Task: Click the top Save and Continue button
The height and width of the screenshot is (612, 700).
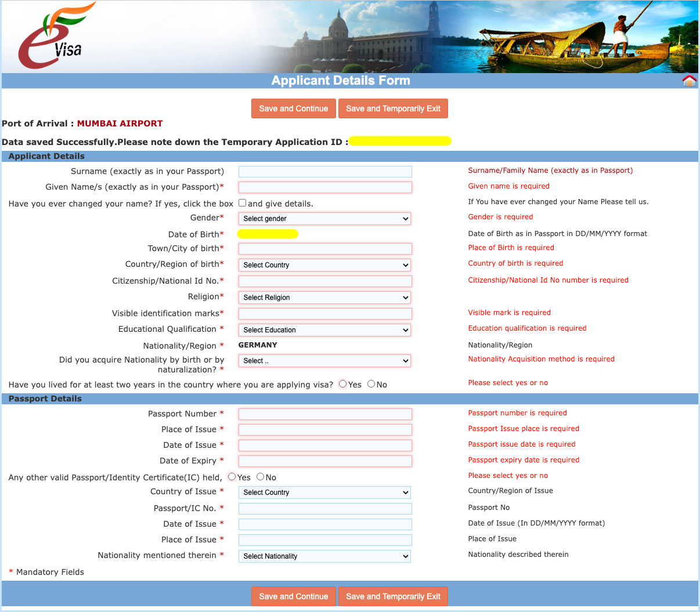Action: pyautogui.click(x=293, y=108)
